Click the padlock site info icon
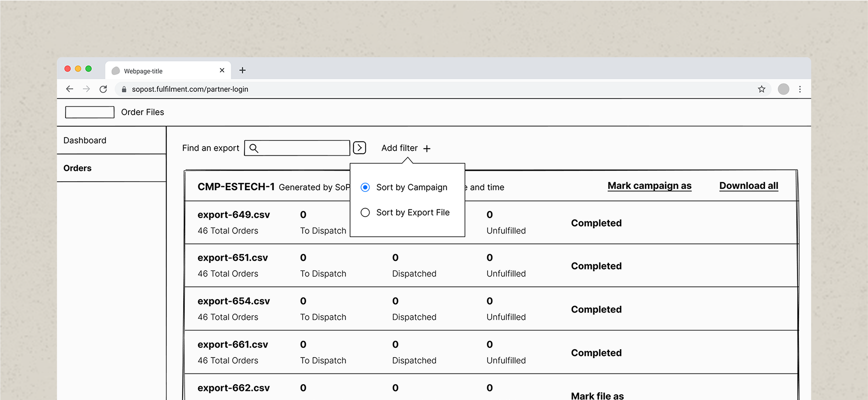 [124, 89]
